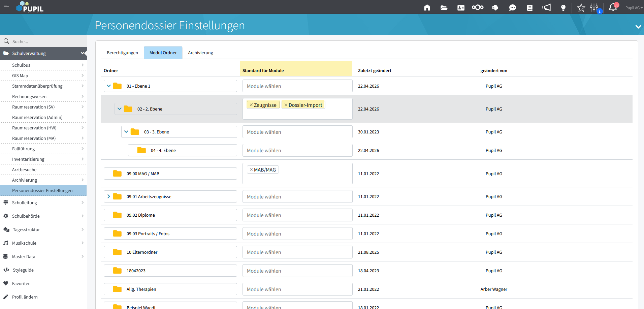644x309 pixels.
Task: Switch to the Berechtigungen tab
Action: [x=122, y=53]
